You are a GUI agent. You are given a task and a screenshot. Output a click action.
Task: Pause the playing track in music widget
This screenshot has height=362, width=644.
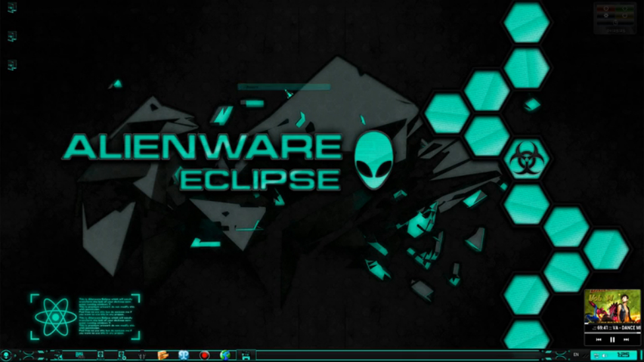tap(612, 340)
